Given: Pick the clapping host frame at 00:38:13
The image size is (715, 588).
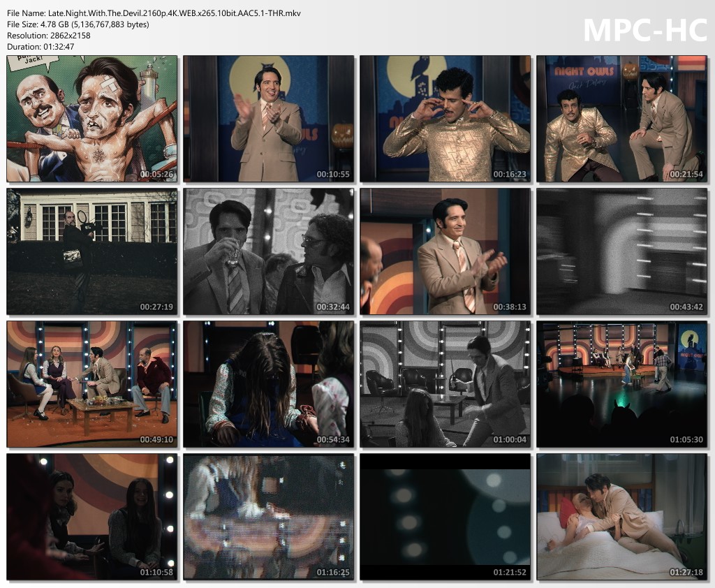Looking at the screenshot, I should (x=445, y=252).
